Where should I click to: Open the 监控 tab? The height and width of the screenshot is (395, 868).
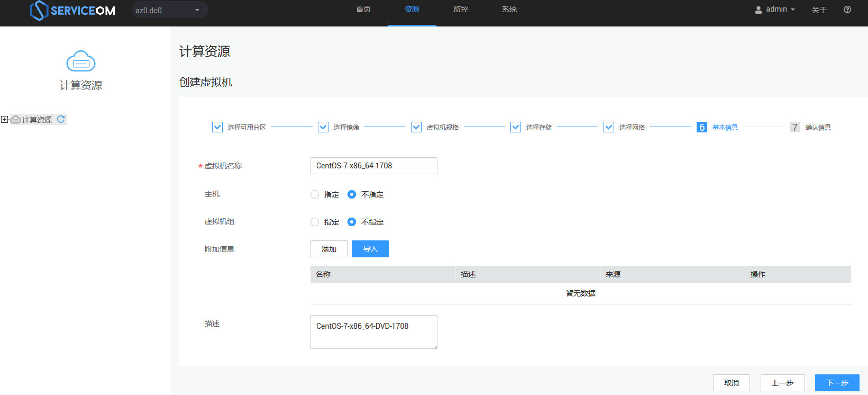coord(461,10)
